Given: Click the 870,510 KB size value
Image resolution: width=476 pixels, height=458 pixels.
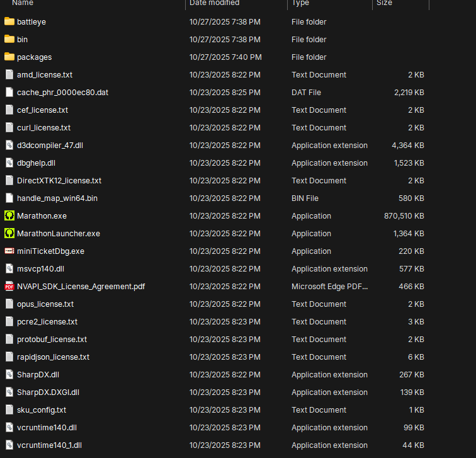Looking at the screenshot, I should (x=404, y=215).
